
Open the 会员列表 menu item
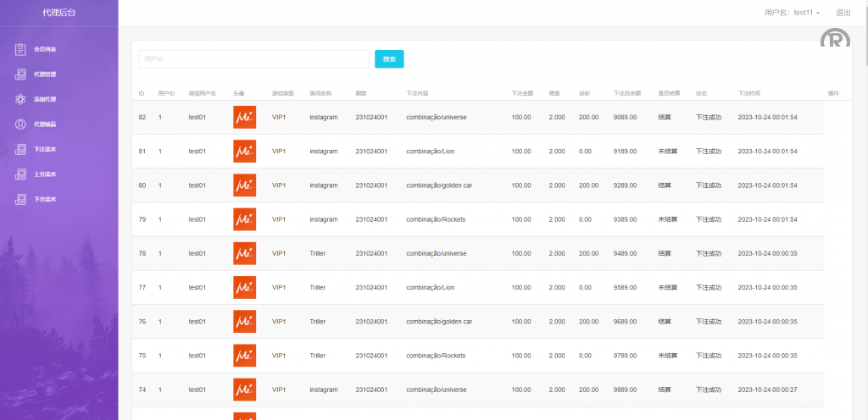pyautogui.click(x=45, y=49)
